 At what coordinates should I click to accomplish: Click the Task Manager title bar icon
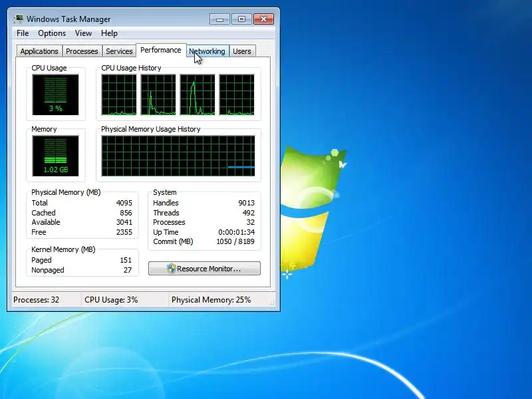coord(19,19)
